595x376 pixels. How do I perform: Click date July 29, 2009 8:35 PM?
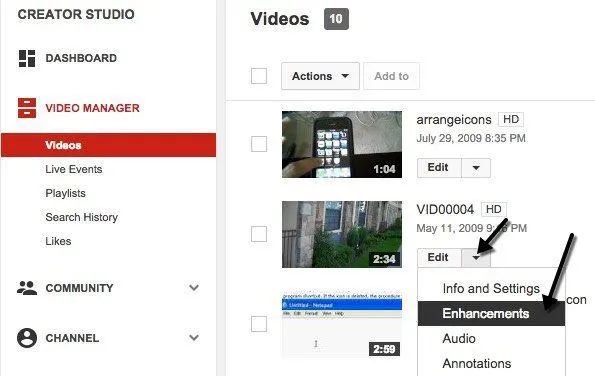(471, 138)
